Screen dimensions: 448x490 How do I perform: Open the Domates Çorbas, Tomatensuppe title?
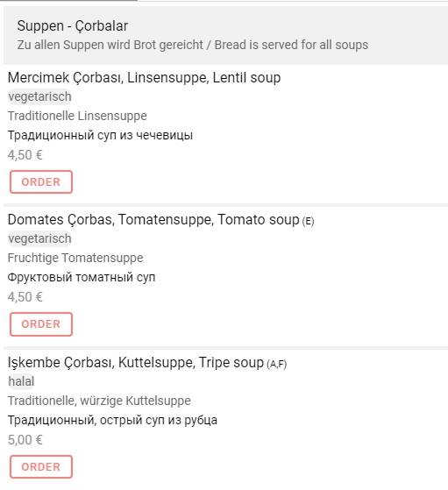coord(153,220)
